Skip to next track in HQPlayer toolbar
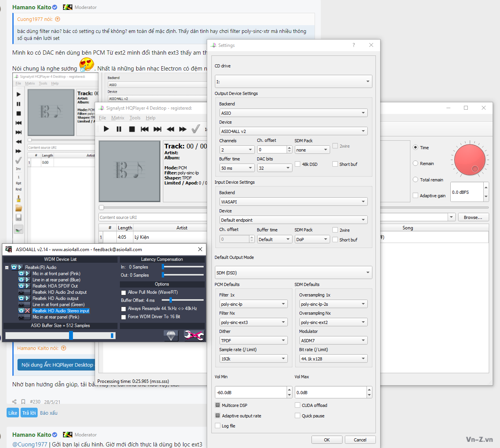The height and width of the screenshot is (448, 500). [157, 129]
